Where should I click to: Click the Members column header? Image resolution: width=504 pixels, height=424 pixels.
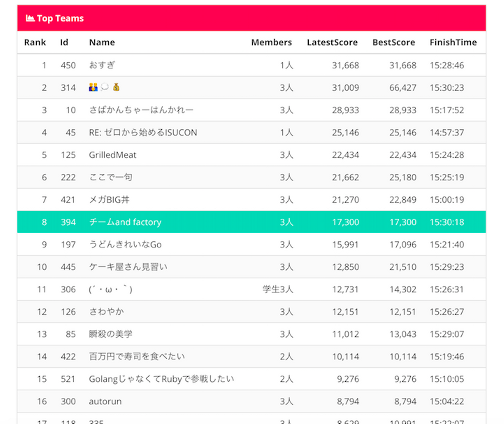pos(271,42)
